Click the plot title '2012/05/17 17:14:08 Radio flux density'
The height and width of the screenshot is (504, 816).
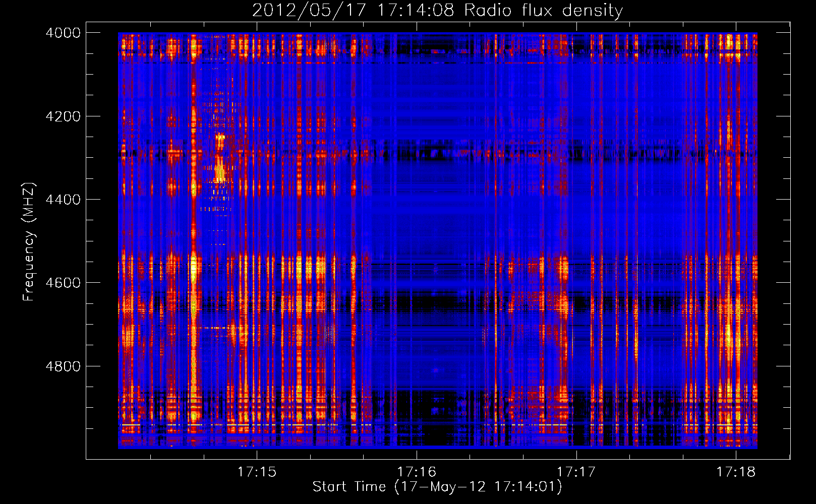pyautogui.click(x=437, y=10)
